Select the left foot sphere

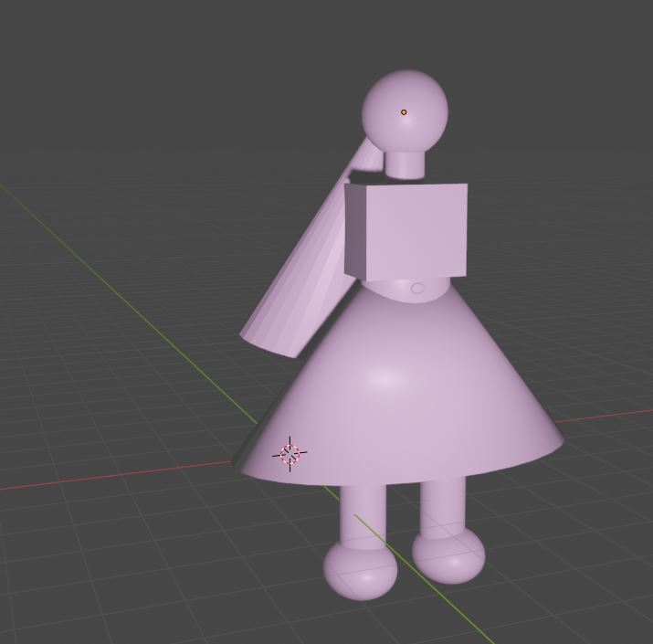click(361, 573)
